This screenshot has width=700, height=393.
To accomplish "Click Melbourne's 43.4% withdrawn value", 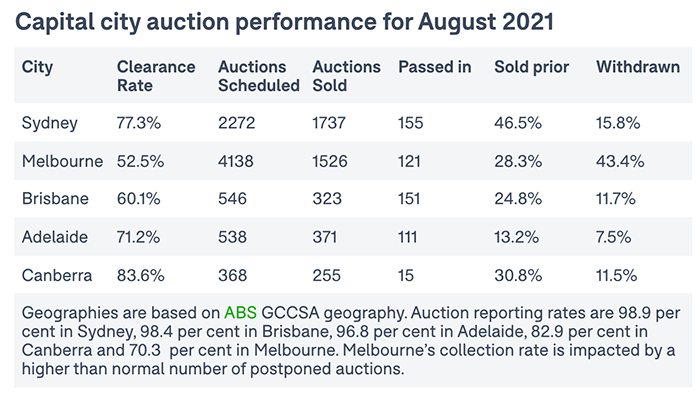I will 620,161.
